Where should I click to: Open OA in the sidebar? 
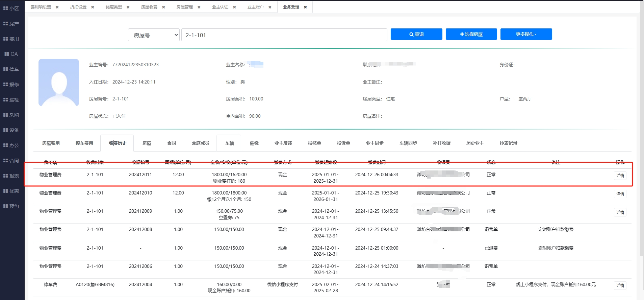tap(11, 54)
